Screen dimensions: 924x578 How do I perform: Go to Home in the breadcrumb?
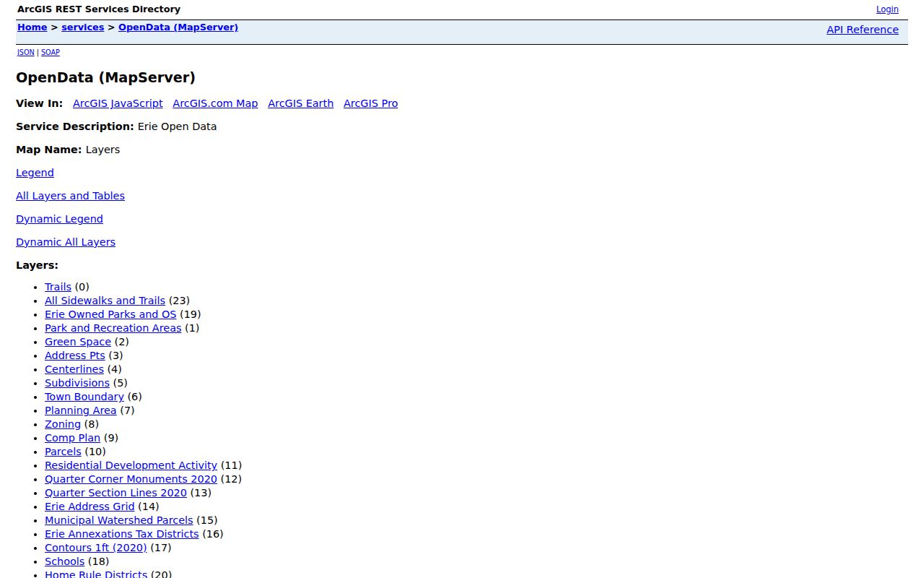click(x=32, y=27)
